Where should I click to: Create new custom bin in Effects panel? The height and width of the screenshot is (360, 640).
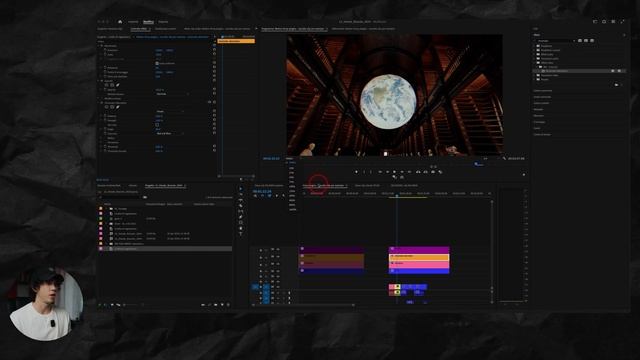pos(616,84)
